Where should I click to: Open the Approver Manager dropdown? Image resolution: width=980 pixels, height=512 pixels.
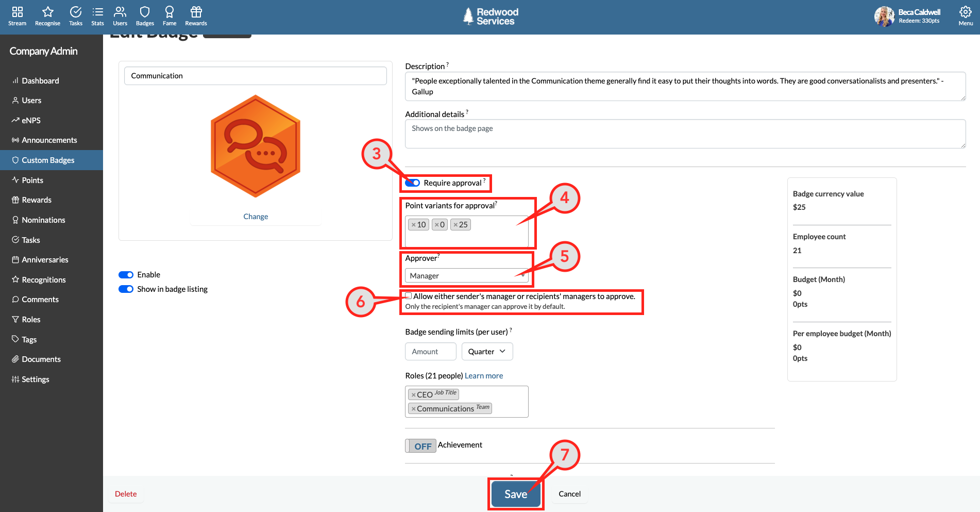(466, 275)
